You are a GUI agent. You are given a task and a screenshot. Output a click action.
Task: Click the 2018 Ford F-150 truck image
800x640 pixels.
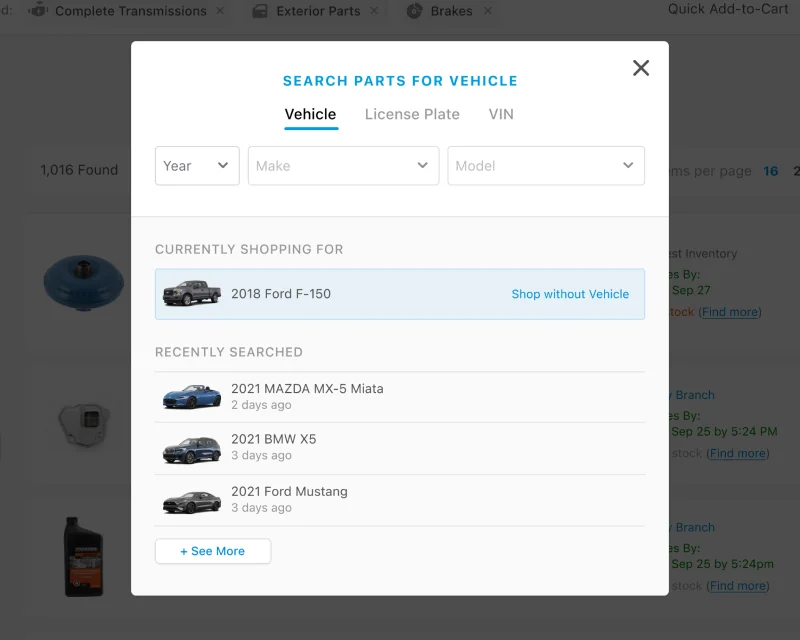[191, 293]
